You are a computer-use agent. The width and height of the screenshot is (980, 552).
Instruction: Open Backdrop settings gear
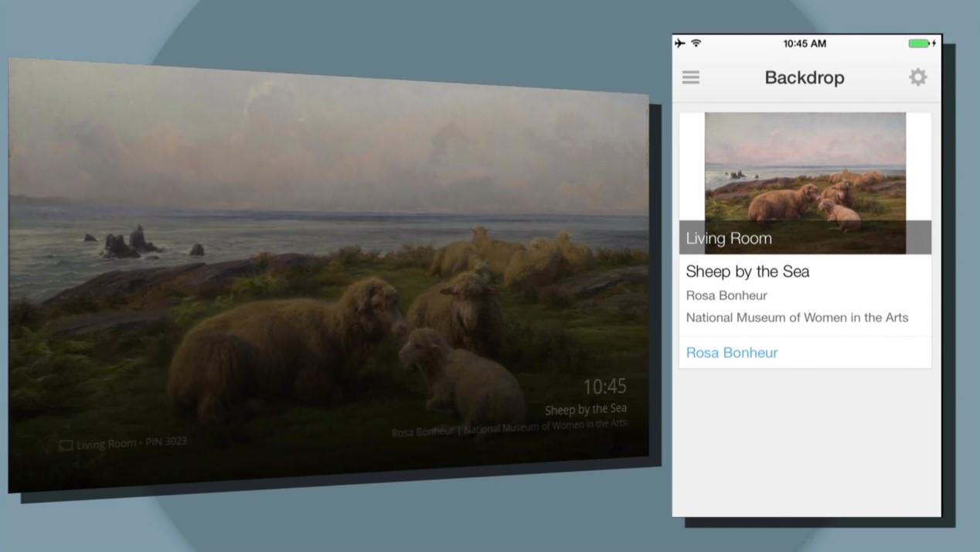coord(917,77)
